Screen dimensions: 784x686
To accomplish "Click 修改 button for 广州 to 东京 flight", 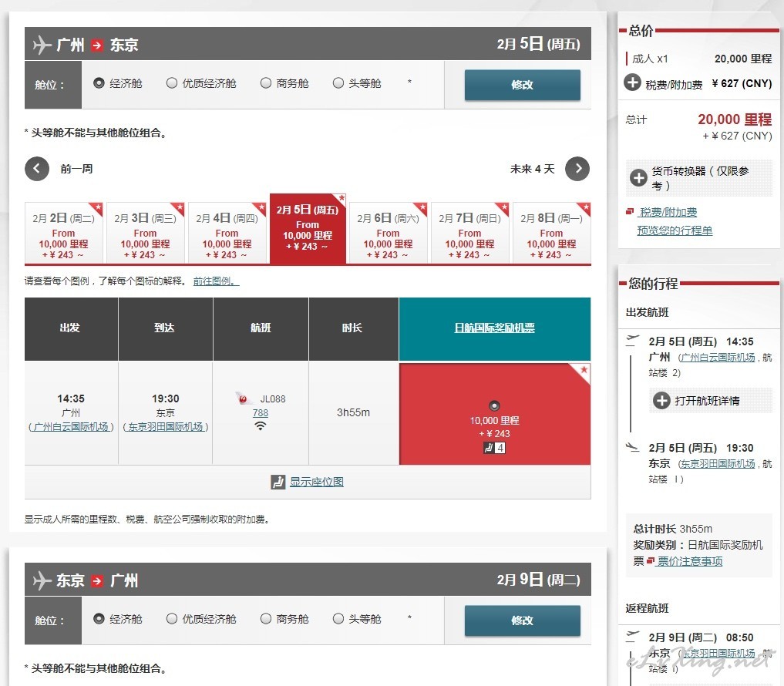I will click(x=523, y=85).
